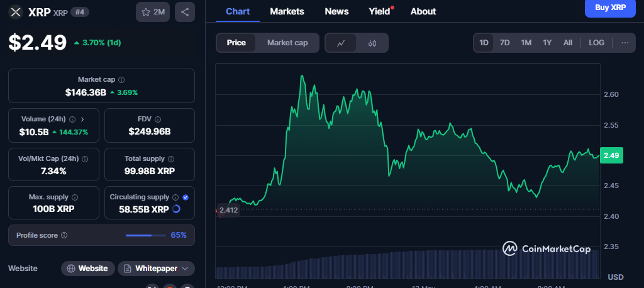
Task: Show Volume (24h) info icon
Action: pyautogui.click(x=72, y=119)
